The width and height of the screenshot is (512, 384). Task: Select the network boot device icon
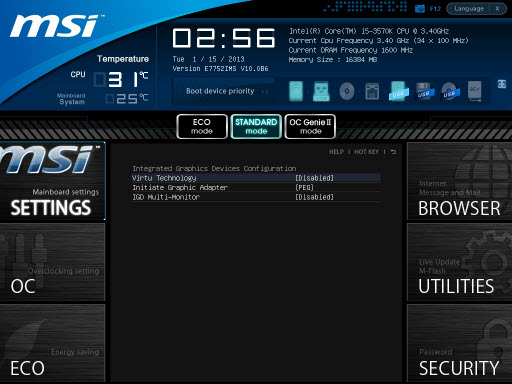[372, 91]
